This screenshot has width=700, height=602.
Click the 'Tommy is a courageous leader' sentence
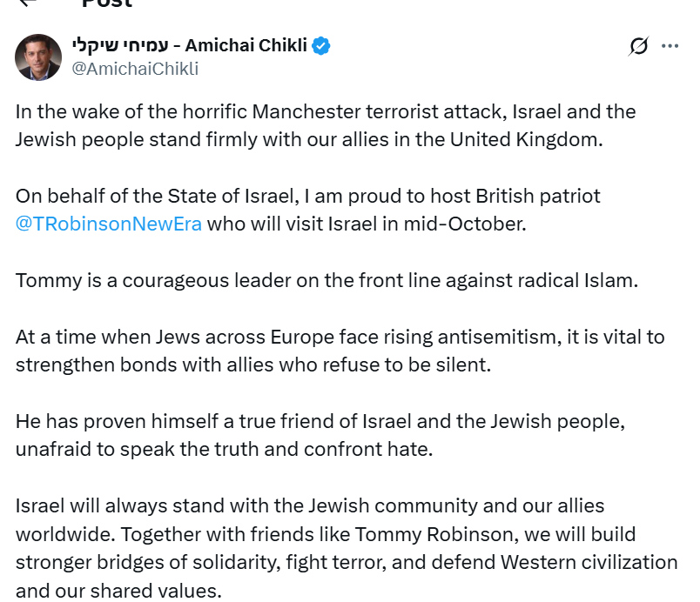326,280
